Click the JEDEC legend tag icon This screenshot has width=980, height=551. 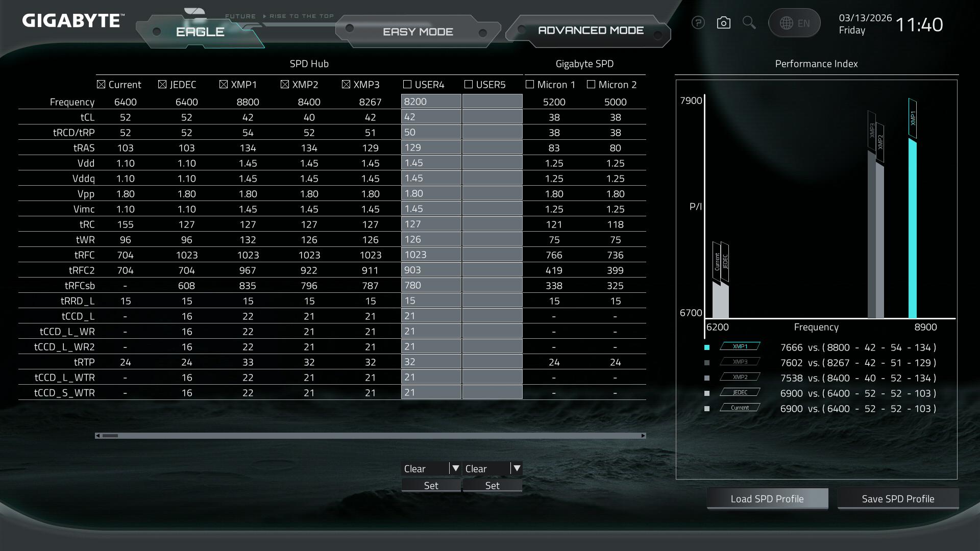click(740, 392)
